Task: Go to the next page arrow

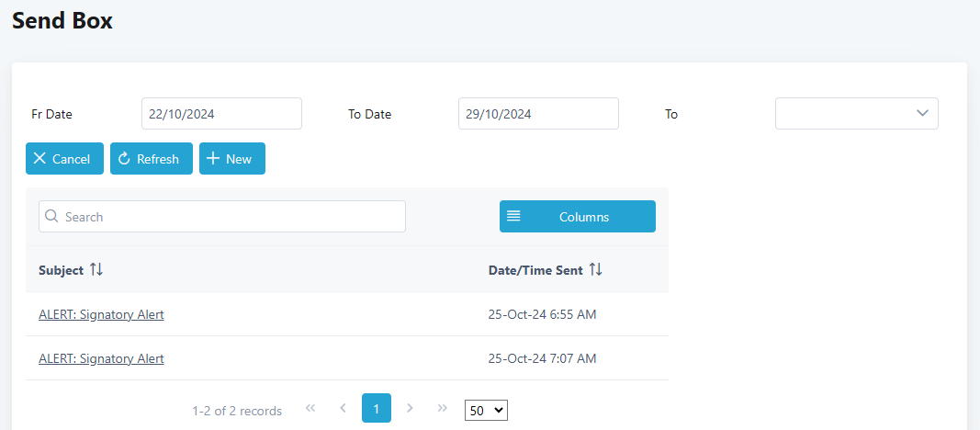Action: pos(410,408)
